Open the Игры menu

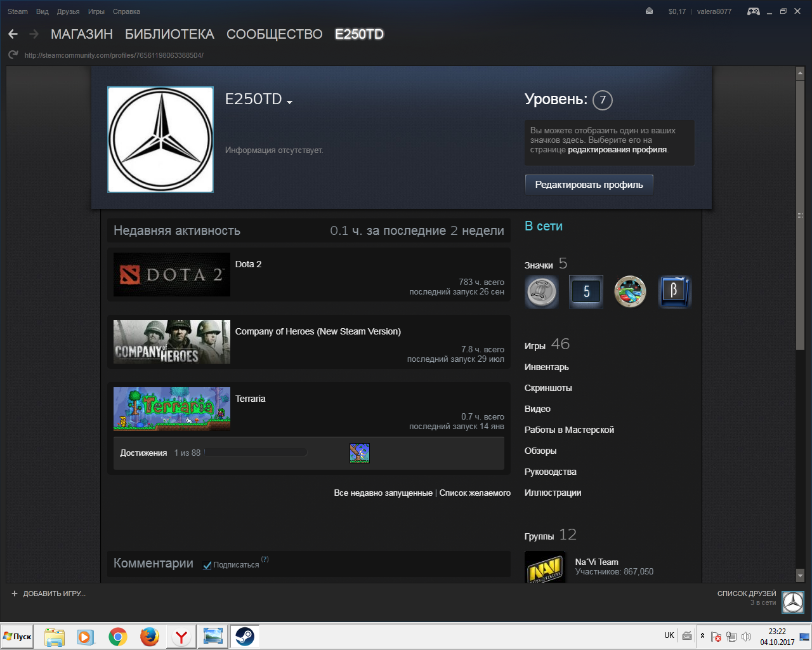pos(96,11)
